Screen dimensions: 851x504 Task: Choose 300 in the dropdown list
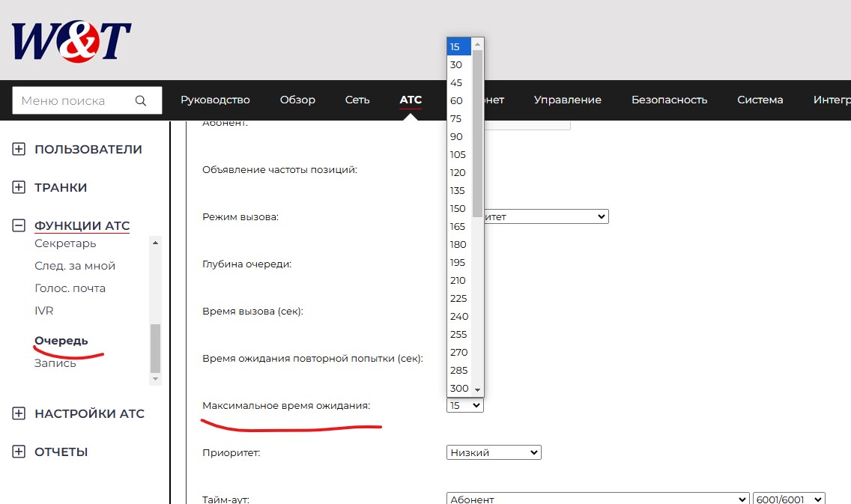click(x=458, y=388)
